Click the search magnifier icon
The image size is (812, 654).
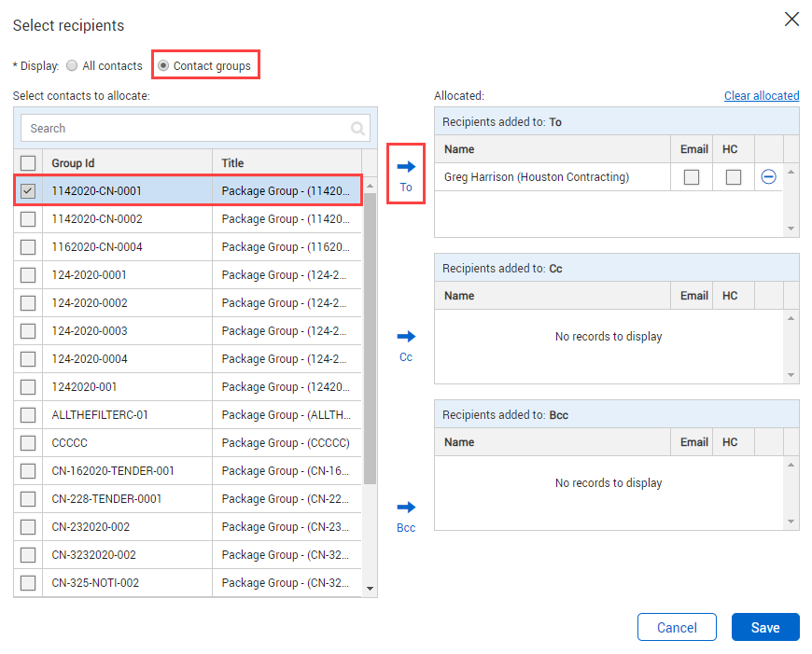[357, 128]
